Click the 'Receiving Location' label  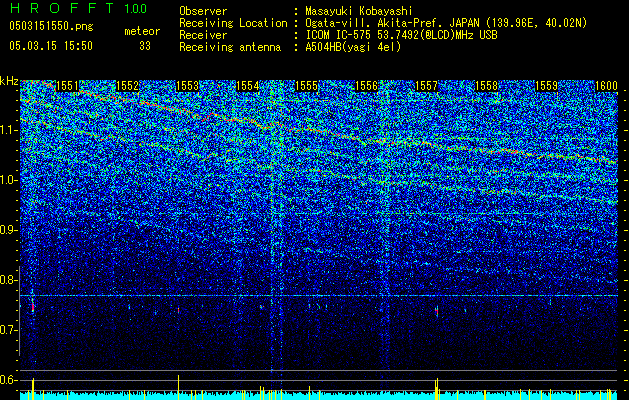[x=233, y=23]
